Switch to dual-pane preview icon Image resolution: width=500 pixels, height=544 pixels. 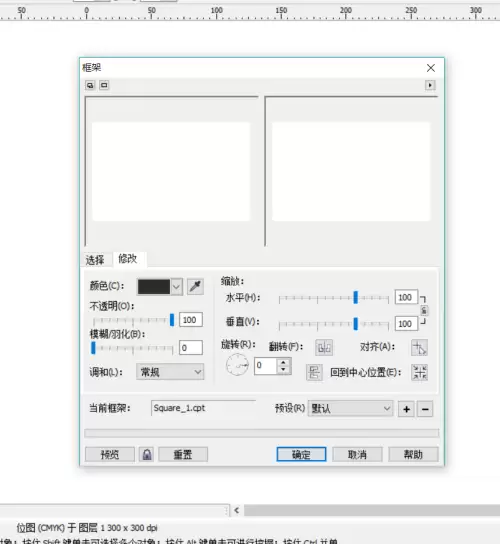click(90, 85)
